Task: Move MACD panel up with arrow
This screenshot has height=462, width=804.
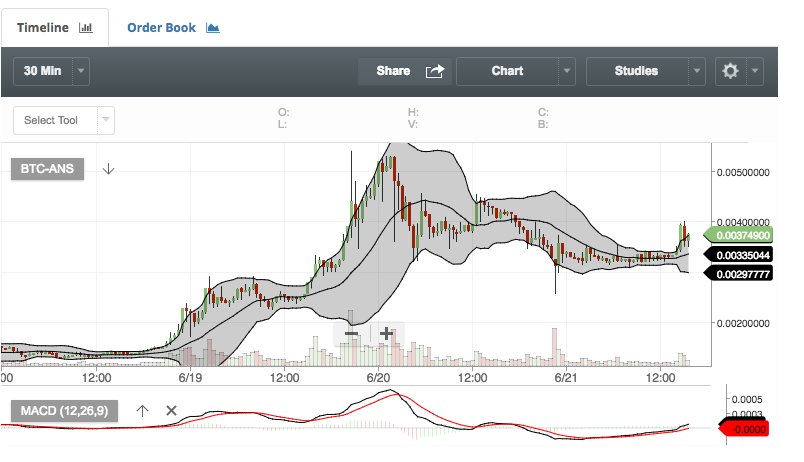Action: [143, 410]
